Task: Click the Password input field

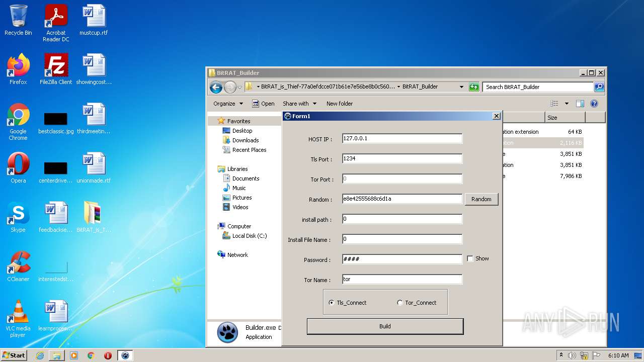Action: point(402,259)
